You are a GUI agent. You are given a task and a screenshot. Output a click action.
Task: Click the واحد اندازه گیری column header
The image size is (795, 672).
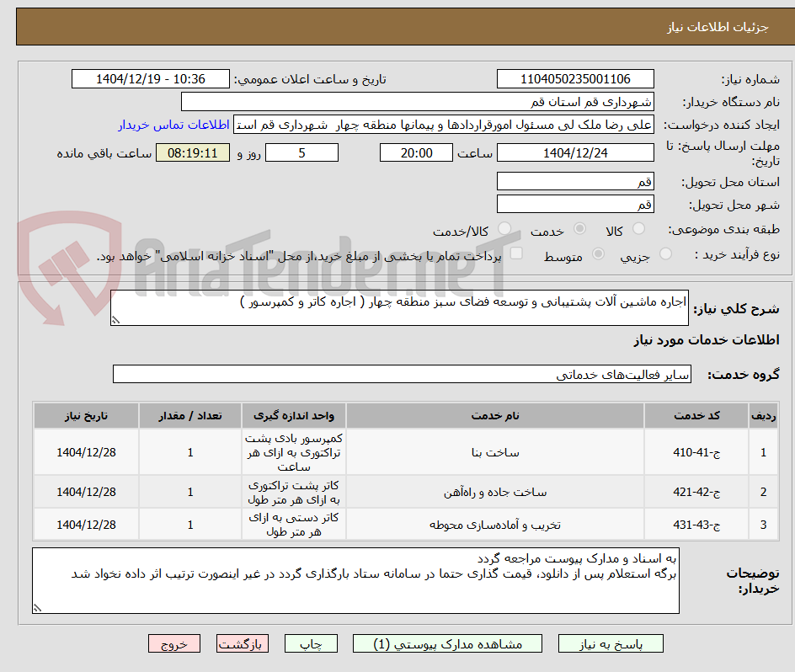click(x=294, y=416)
